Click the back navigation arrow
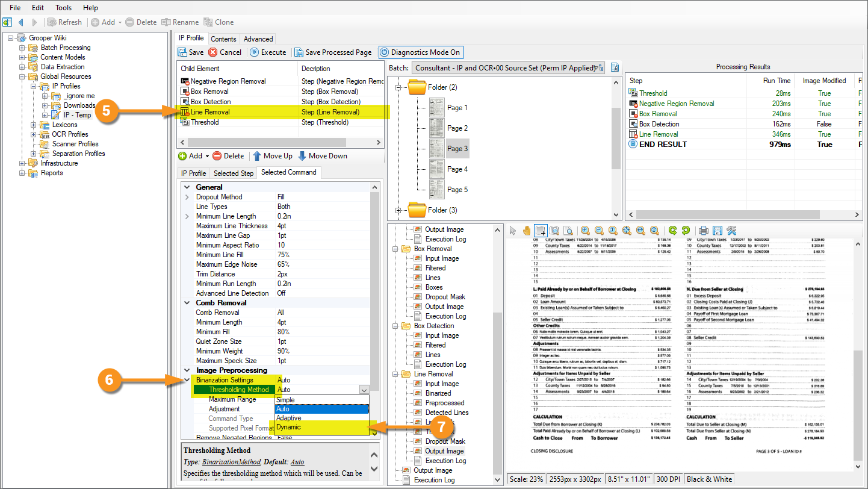 point(21,22)
